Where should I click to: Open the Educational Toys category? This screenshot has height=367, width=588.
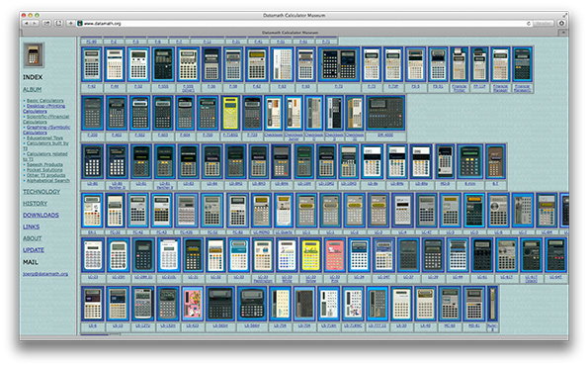point(44,138)
